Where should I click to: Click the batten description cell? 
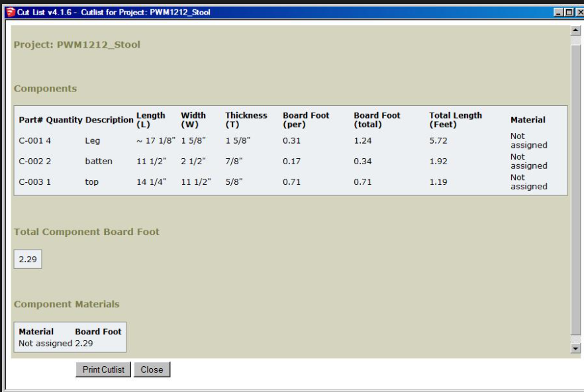[x=99, y=161]
